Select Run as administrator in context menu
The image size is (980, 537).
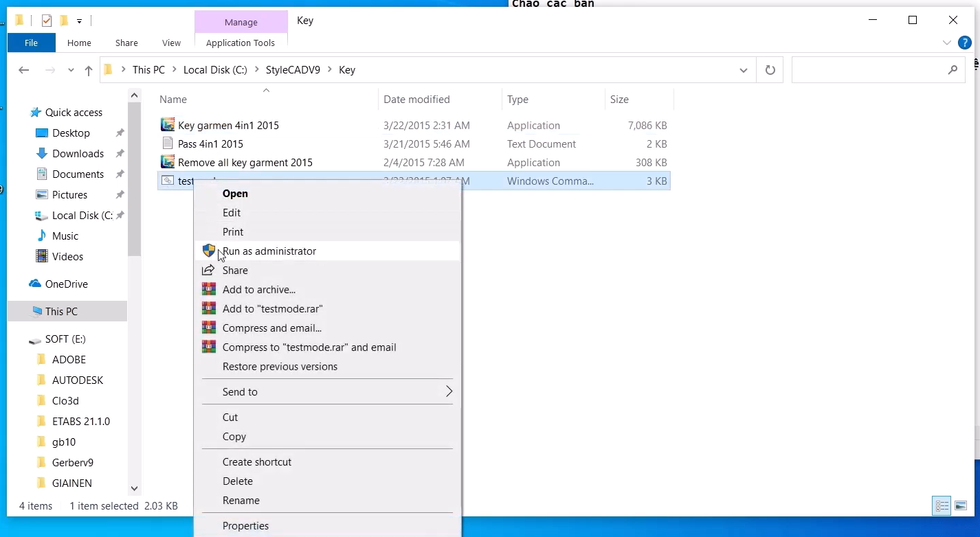coord(269,251)
